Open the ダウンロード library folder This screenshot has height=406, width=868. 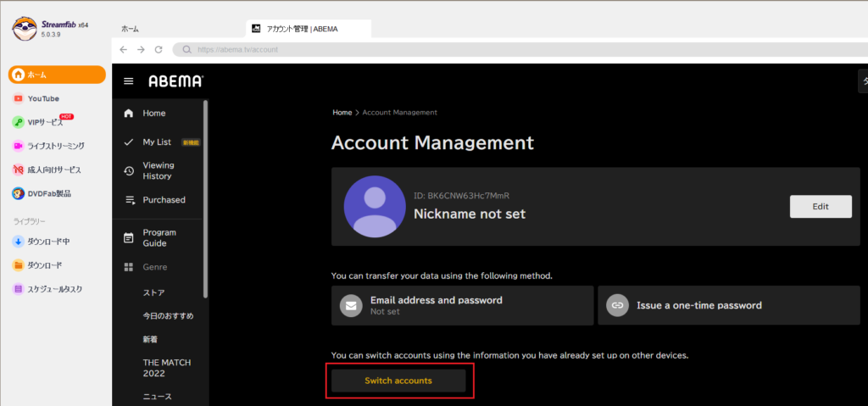point(45,265)
